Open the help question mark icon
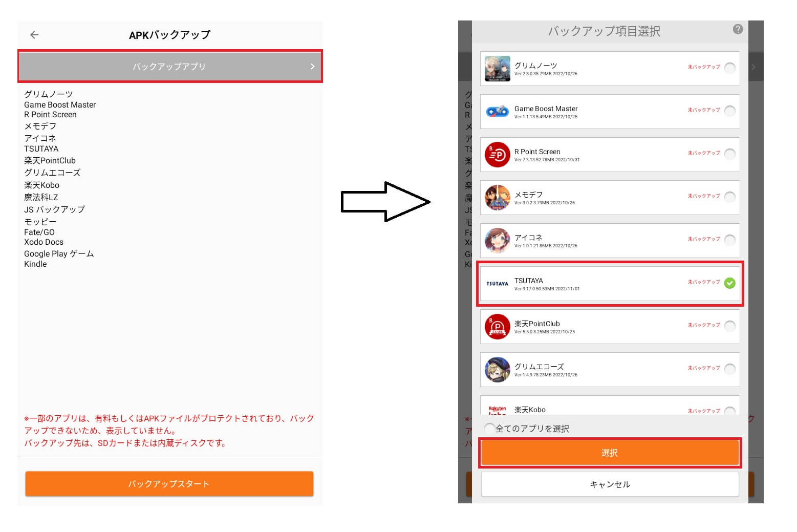The width and height of the screenshot is (797, 532). 738,29
